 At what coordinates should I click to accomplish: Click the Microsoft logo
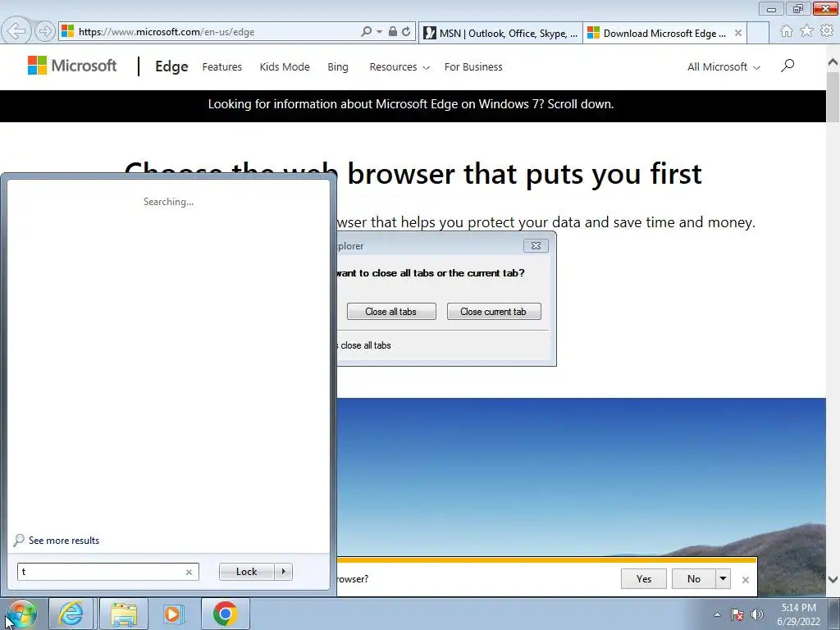point(72,66)
